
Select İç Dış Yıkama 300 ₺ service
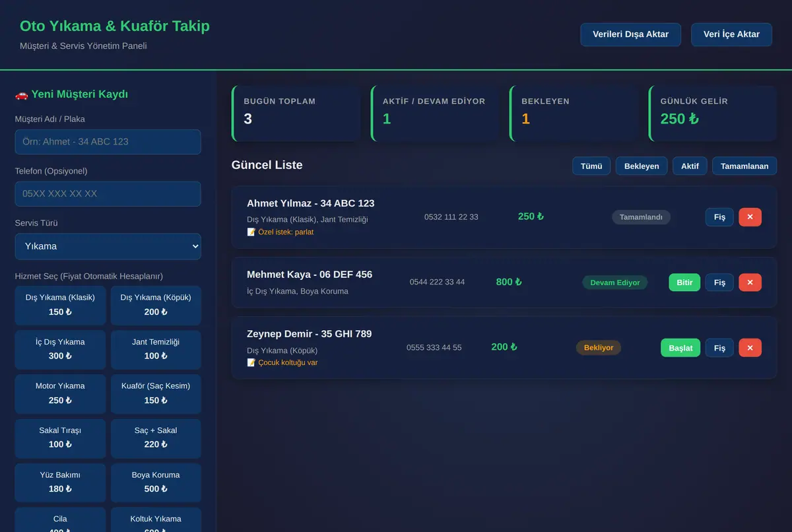coord(60,349)
